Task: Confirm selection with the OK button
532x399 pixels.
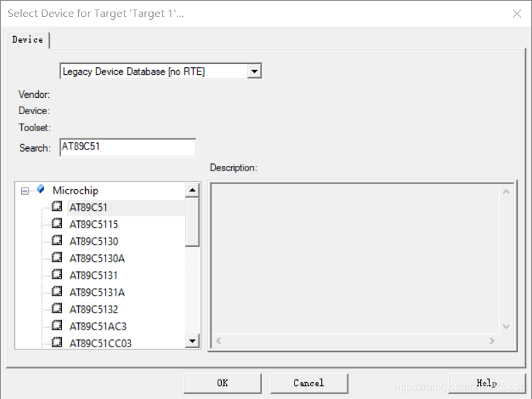Action: [222, 383]
